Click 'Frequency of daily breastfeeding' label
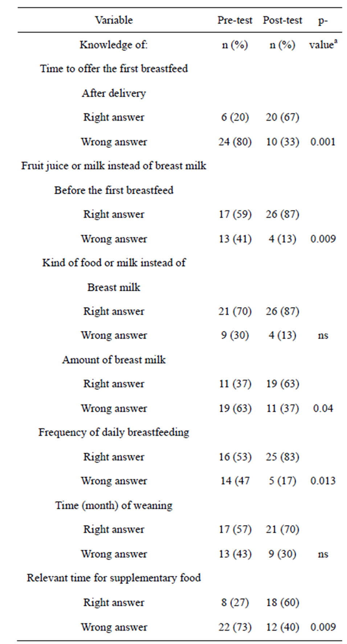This screenshot has height=644, width=347. click(114, 432)
